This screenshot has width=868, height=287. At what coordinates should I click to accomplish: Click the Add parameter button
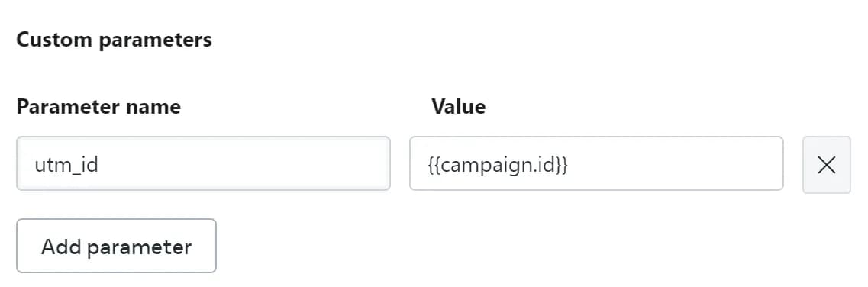pyautogui.click(x=116, y=246)
